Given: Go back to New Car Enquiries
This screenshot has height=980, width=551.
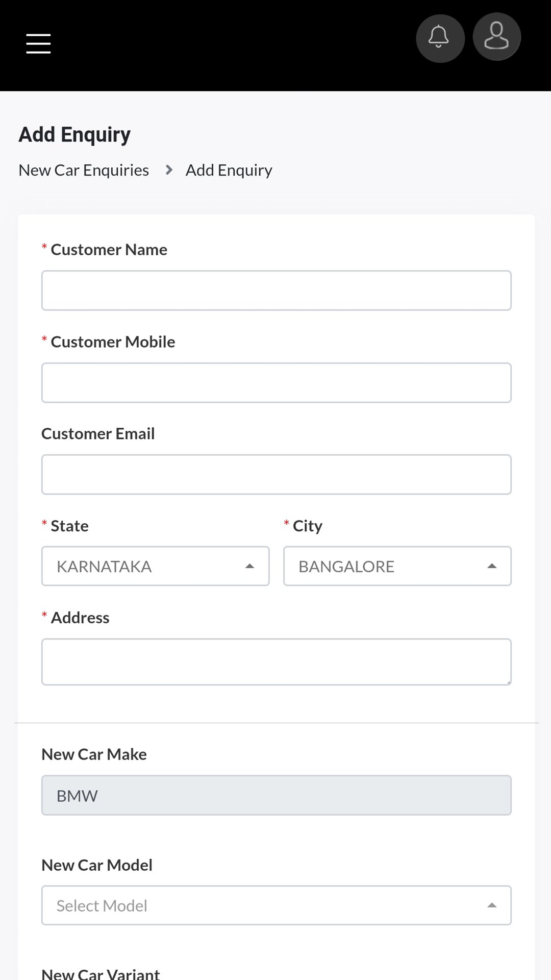Looking at the screenshot, I should [84, 170].
